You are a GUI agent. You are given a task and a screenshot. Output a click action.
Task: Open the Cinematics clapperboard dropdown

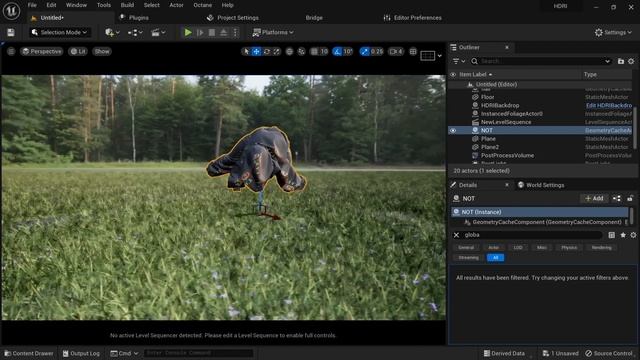[158, 32]
